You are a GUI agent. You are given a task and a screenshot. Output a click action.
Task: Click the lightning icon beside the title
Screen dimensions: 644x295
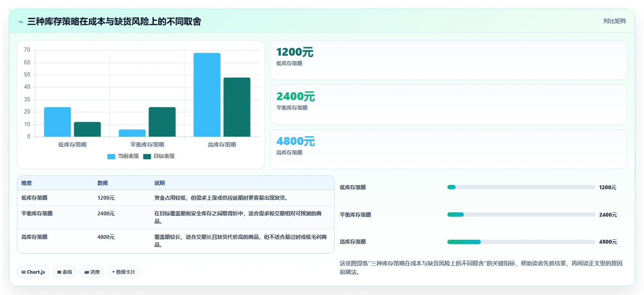point(20,22)
